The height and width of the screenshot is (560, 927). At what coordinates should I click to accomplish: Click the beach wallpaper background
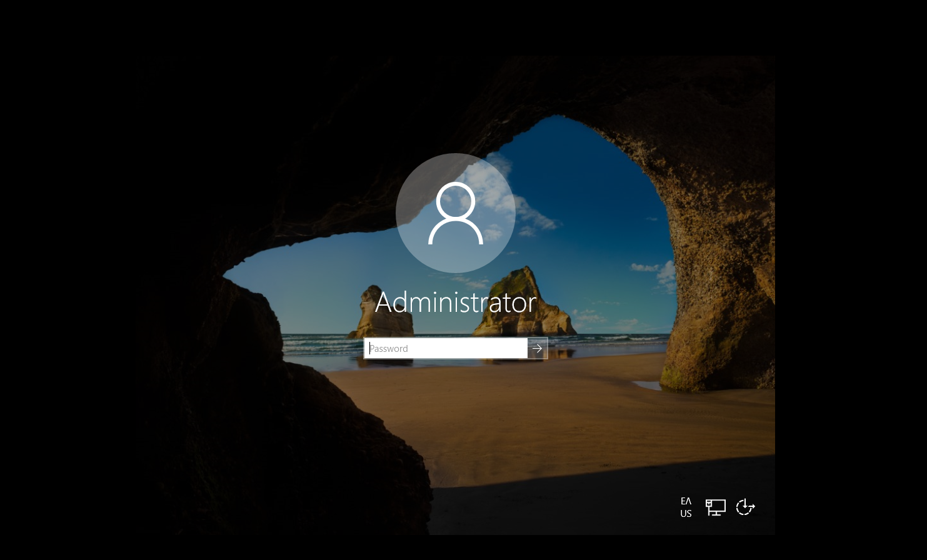click(x=563, y=425)
